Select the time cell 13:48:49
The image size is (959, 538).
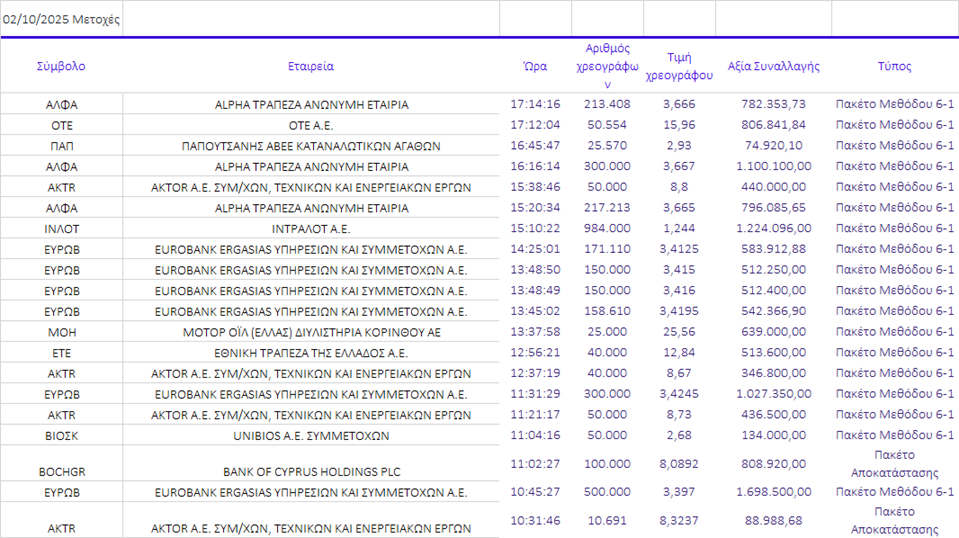pos(535,290)
